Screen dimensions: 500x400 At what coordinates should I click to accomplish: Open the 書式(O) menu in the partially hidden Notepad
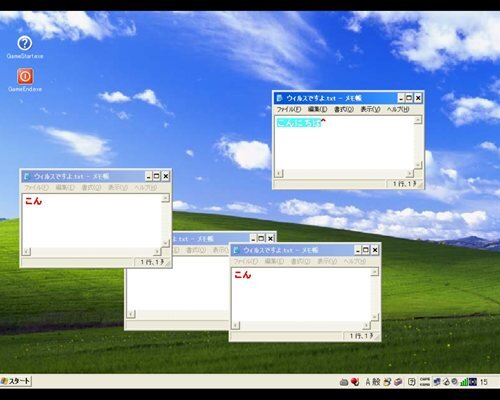[x=196, y=250]
